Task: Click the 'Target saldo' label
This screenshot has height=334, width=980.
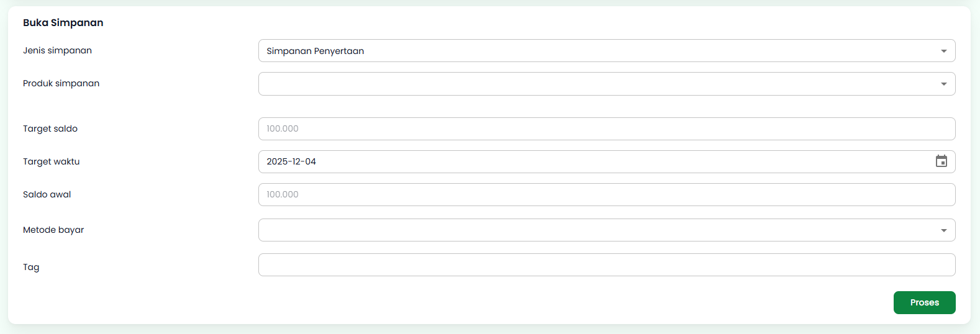Action: click(x=50, y=129)
